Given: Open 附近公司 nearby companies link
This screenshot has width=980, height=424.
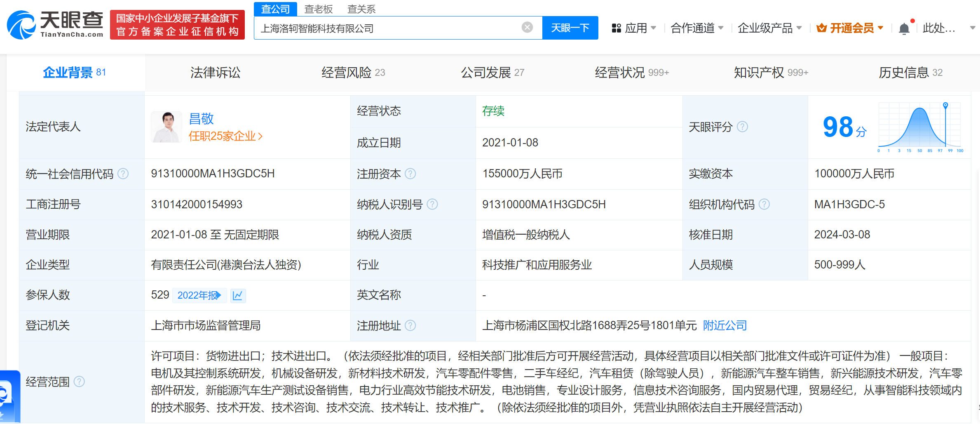Looking at the screenshot, I should click(724, 326).
